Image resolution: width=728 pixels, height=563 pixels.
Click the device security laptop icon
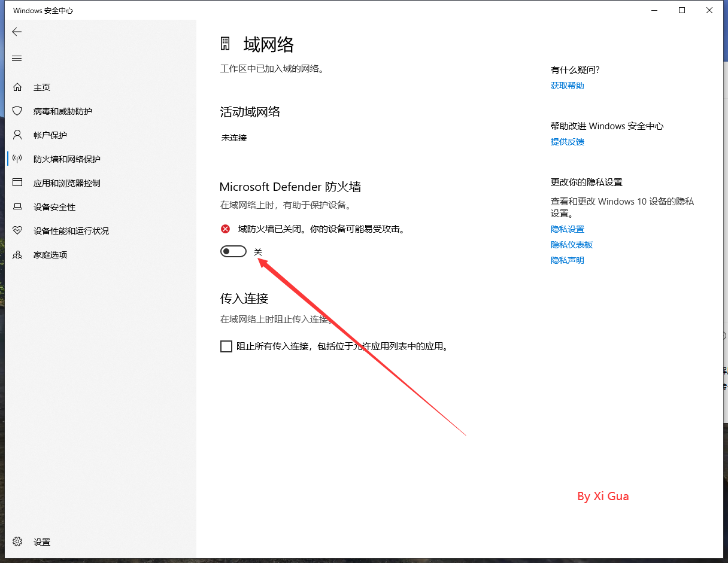point(17,207)
